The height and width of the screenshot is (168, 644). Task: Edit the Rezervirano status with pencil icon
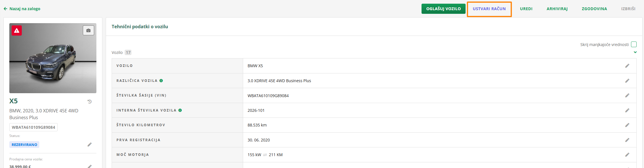tap(90, 145)
